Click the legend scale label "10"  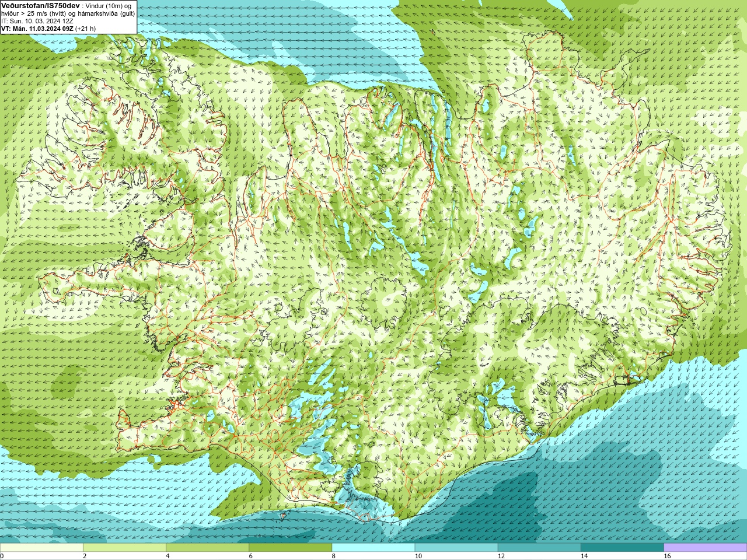[418, 556]
